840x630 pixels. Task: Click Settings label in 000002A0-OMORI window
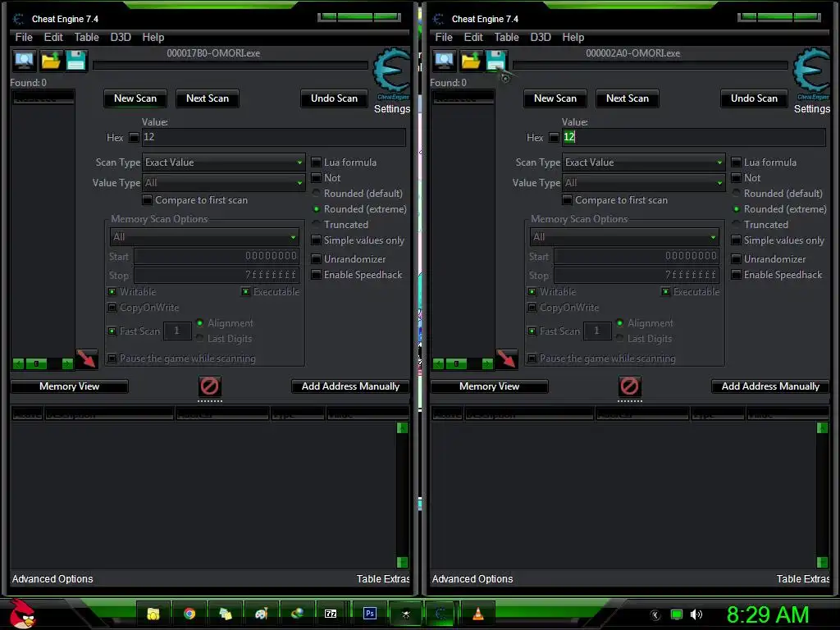pos(811,109)
